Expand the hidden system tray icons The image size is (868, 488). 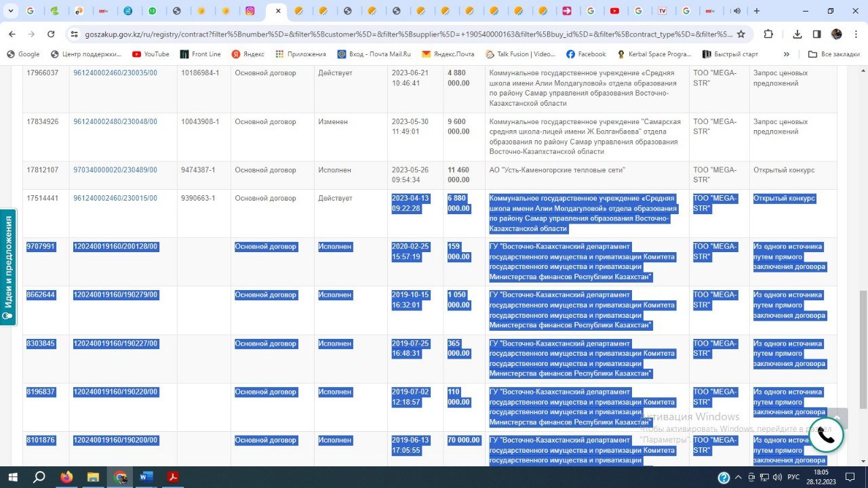738,477
